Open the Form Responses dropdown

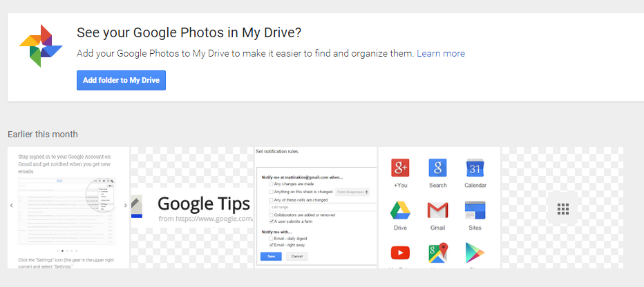coord(352,192)
